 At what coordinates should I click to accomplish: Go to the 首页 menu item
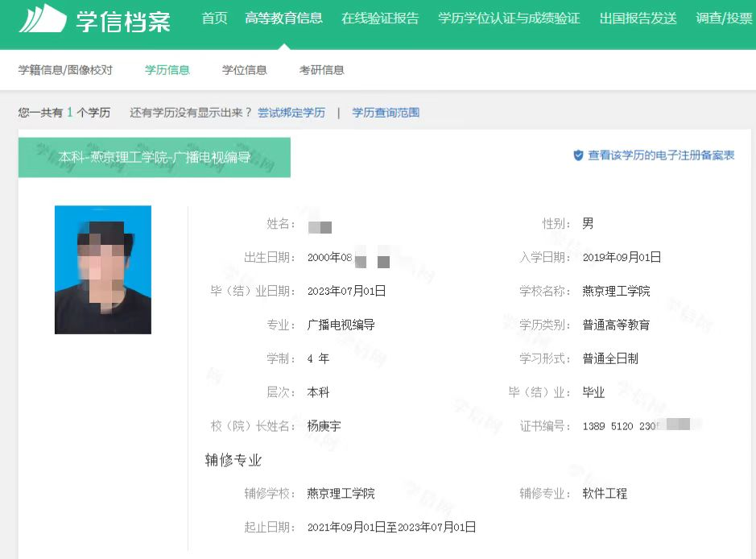point(214,19)
